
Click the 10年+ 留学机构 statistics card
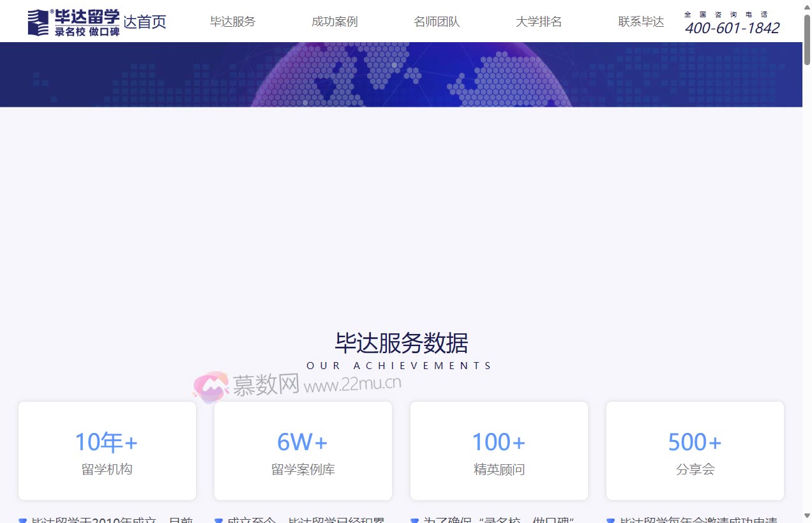107,450
